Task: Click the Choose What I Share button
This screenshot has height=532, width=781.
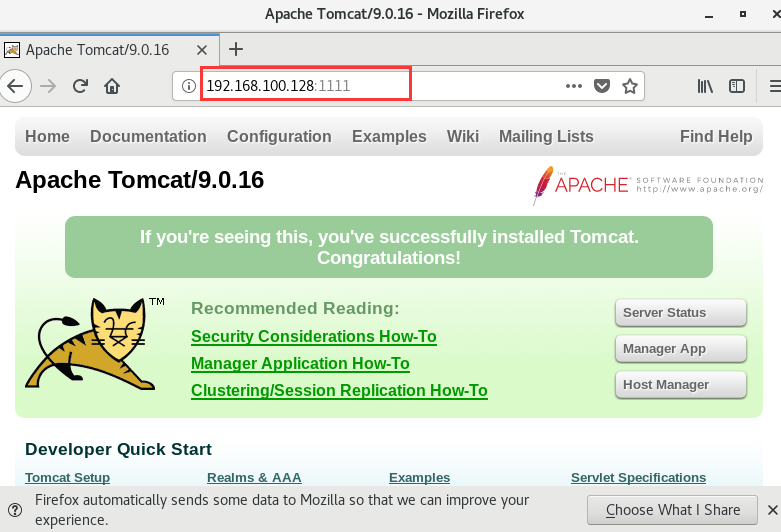Action: [x=672, y=510]
